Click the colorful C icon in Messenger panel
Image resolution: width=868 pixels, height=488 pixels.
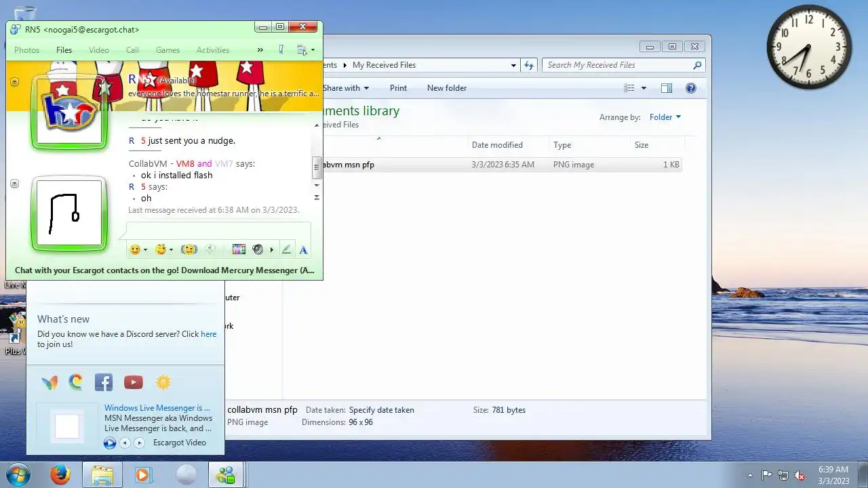pyautogui.click(x=75, y=382)
